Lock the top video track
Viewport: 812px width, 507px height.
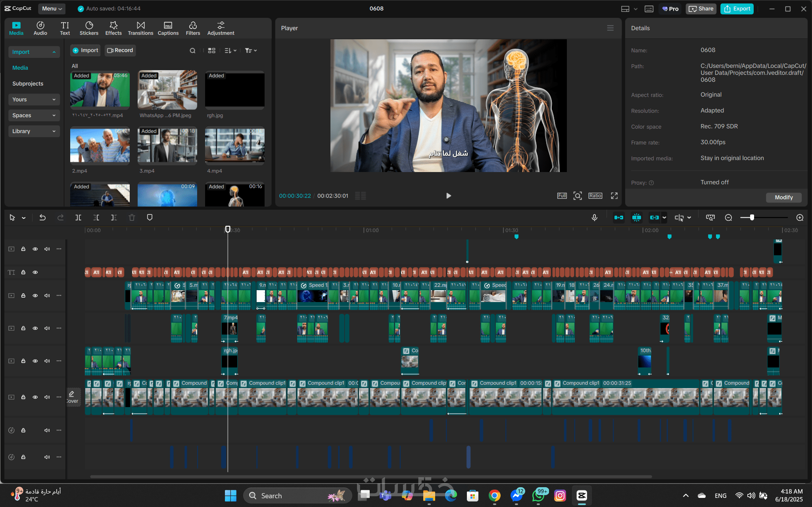coord(23,249)
